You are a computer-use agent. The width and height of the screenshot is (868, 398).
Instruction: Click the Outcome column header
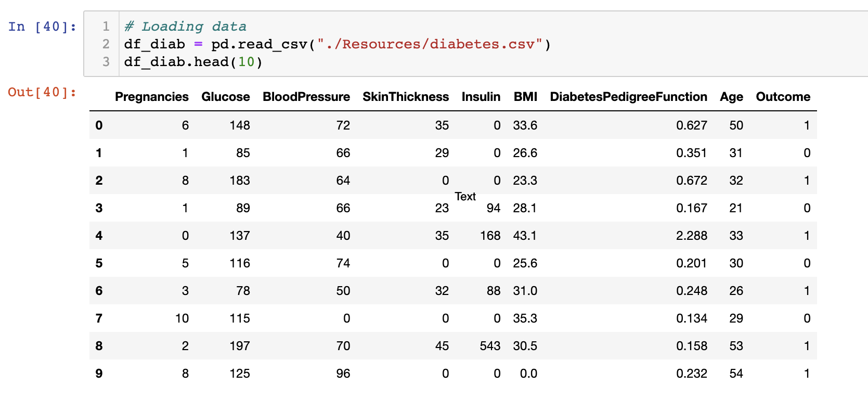coord(783,97)
